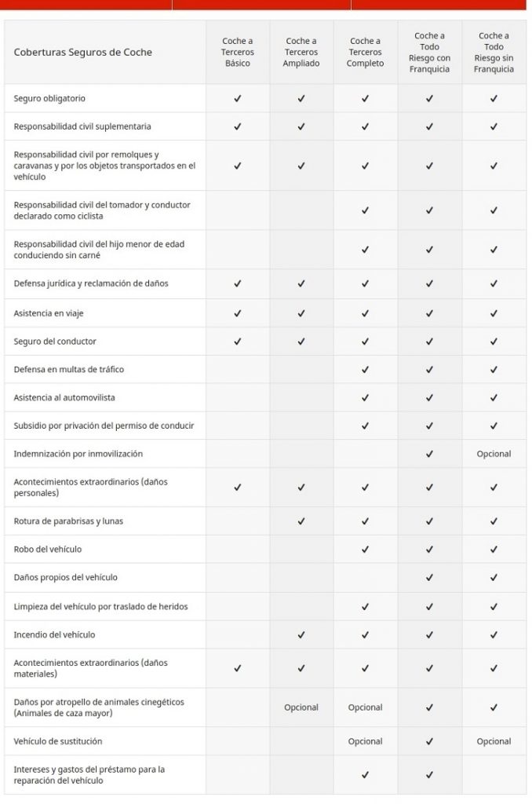
Task: Click Robo del vehículo checkmark under Terceros Completo
Action: coord(365,549)
